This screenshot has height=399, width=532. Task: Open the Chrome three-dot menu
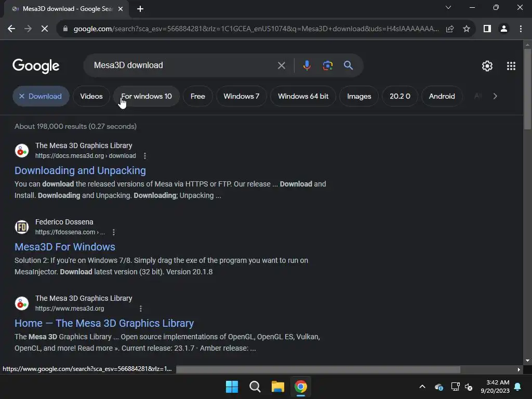coord(521,29)
